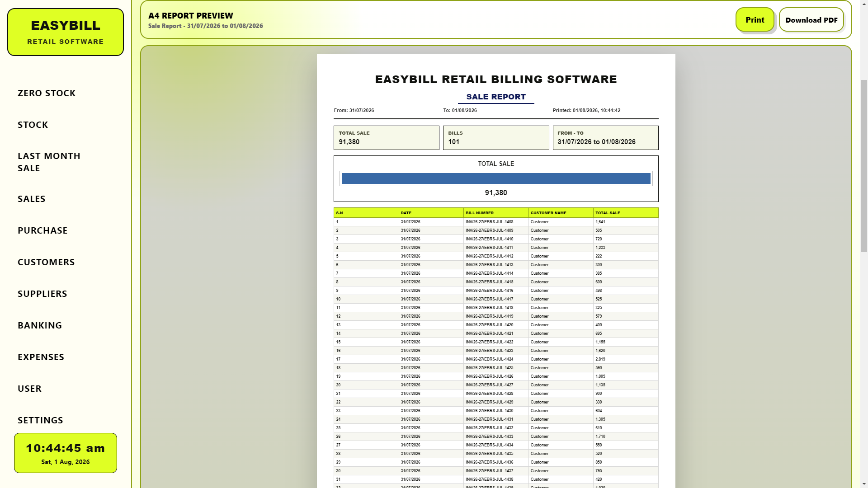Open Last Month Sale report
868x488 pixels.
pyautogui.click(x=49, y=162)
